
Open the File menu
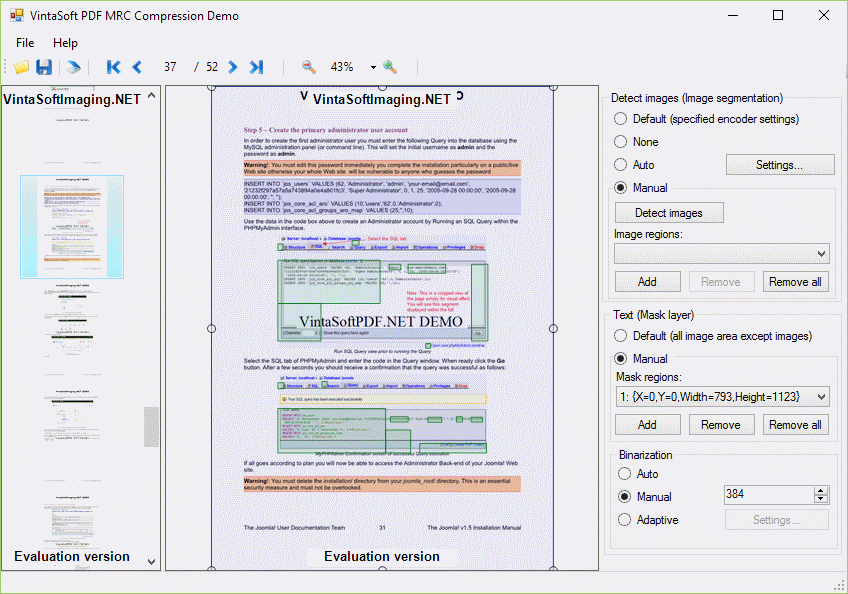(25, 43)
